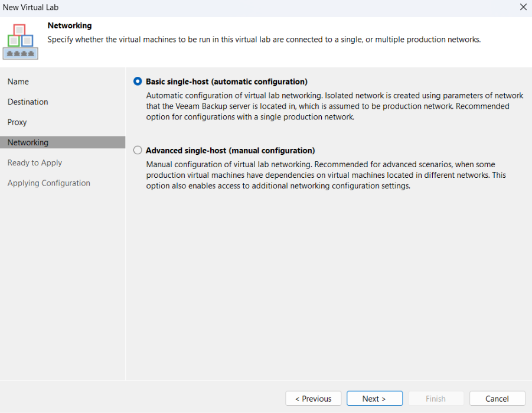Enable the Advanced single-host radio button
The height and width of the screenshot is (413, 532).
coord(138,150)
